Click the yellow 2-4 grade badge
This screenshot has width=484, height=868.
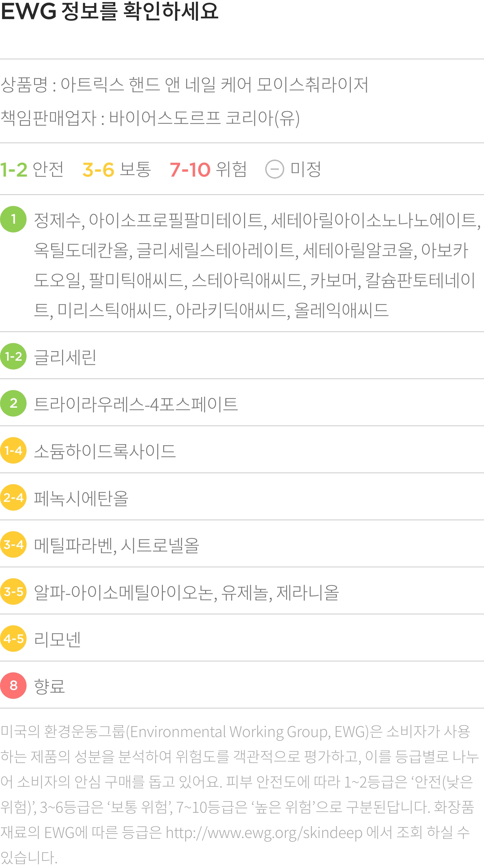click(x=13, y=497)
